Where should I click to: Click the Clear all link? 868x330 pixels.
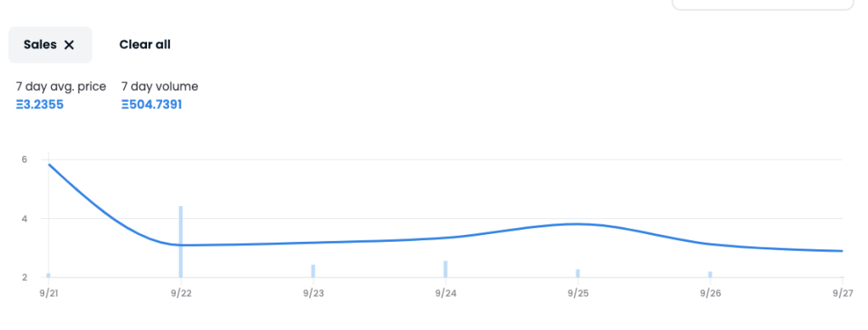[145, 45]
